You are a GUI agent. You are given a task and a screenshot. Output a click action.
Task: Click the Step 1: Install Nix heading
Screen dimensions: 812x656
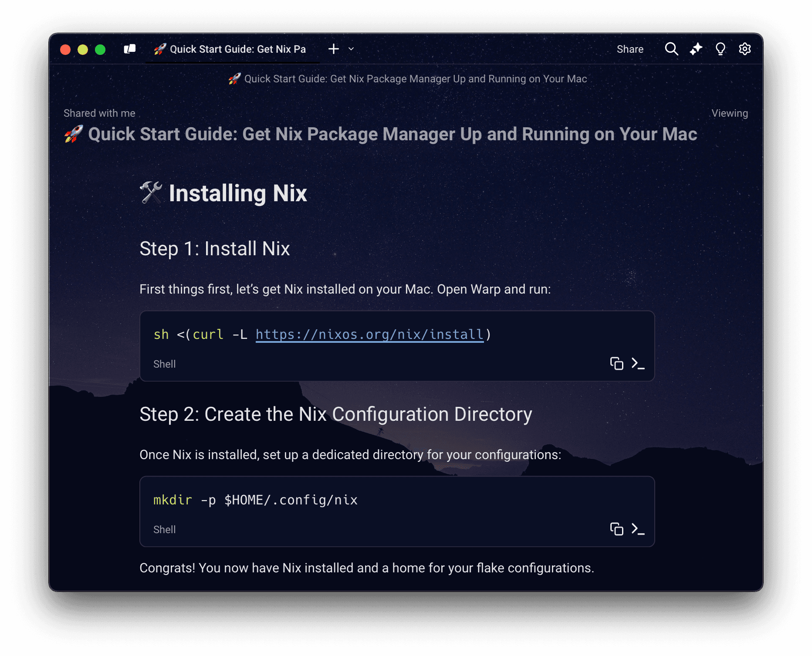pyautogui.click(x=214, y=249)
